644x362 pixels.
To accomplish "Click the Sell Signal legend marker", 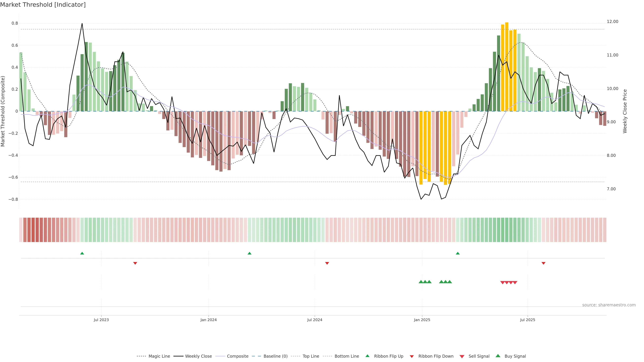I will pyautogui.click(x=462, y=356).
